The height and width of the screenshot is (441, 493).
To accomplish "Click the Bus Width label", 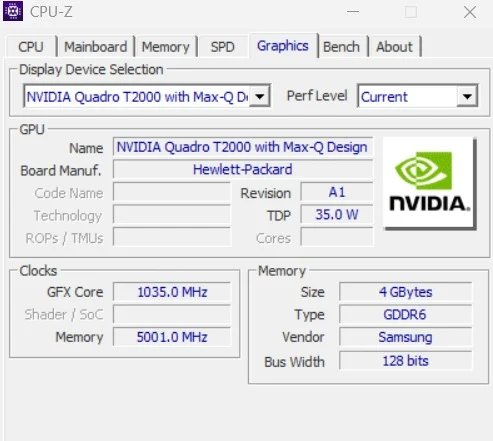I will click(294, 362).
